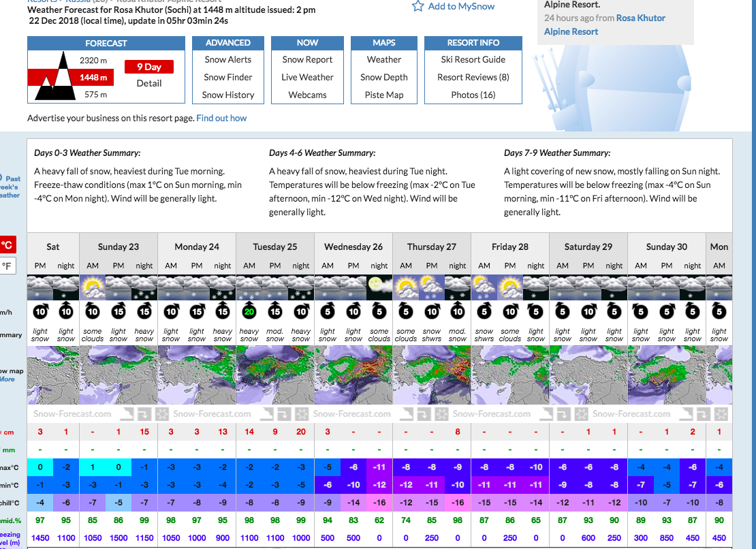This screenshot has height=549, width=756.
Task: Open the Weather maps link
Action: click(384, 59)
